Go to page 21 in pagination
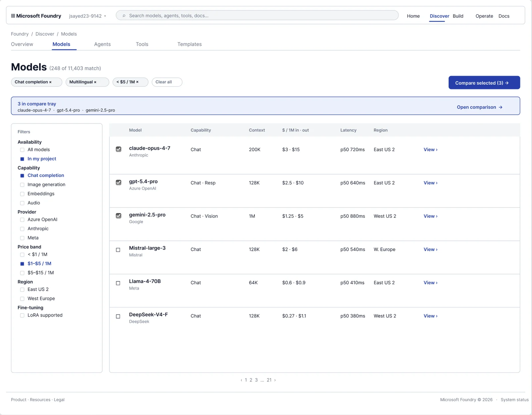Viewport: 532px width, 415px height. pyautogui.click(x=269, y=380)
